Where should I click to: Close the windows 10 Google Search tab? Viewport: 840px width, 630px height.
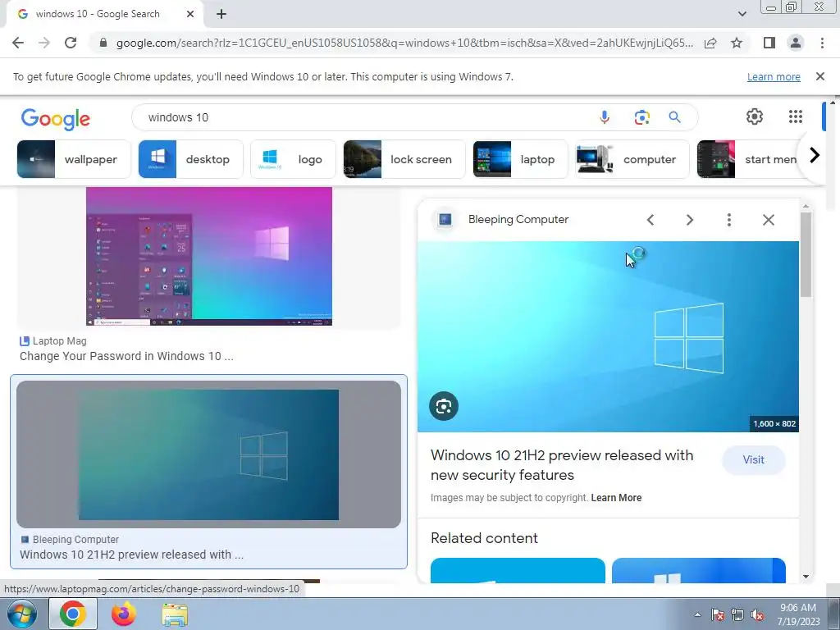[190, 14]
